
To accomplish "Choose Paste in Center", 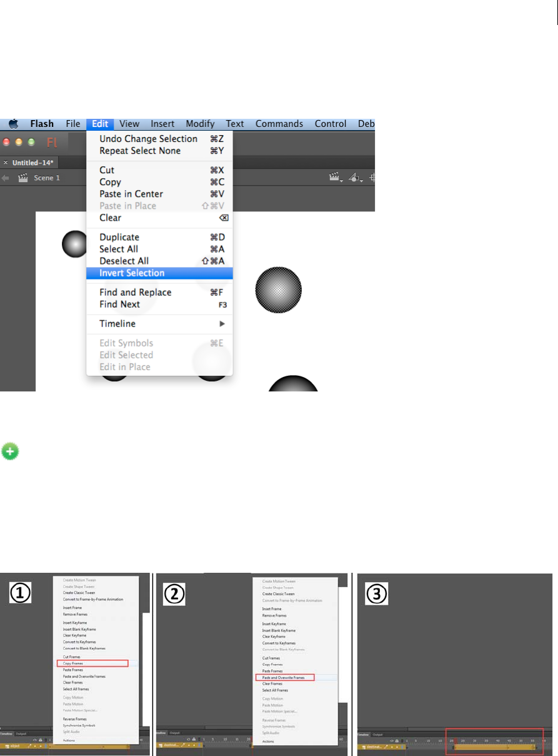I will coord(159,194).
